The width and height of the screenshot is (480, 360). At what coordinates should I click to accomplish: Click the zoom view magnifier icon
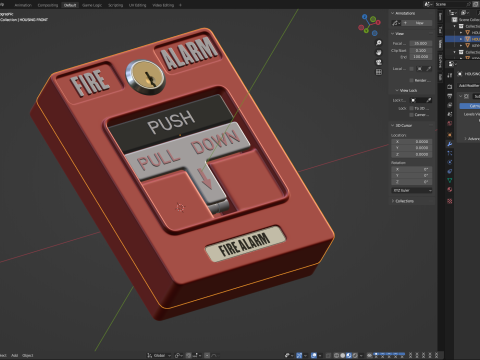tap(379, 43)
